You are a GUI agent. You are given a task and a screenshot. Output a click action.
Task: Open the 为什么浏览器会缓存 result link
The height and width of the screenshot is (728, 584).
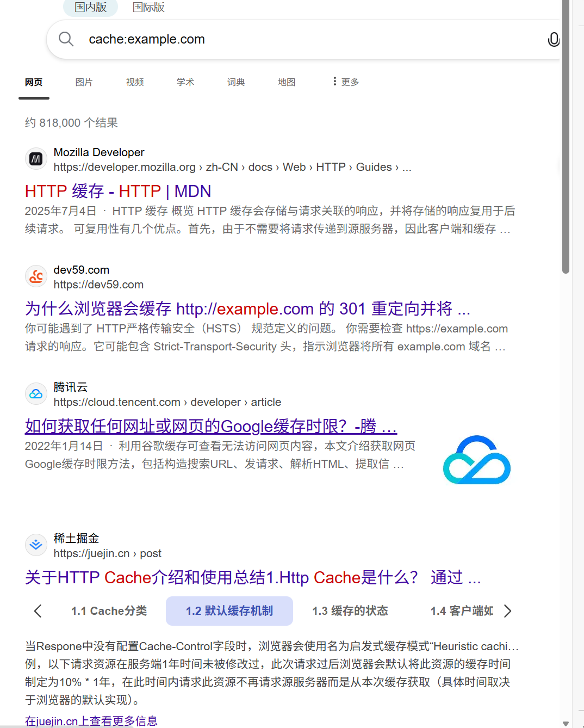point(247,309)
